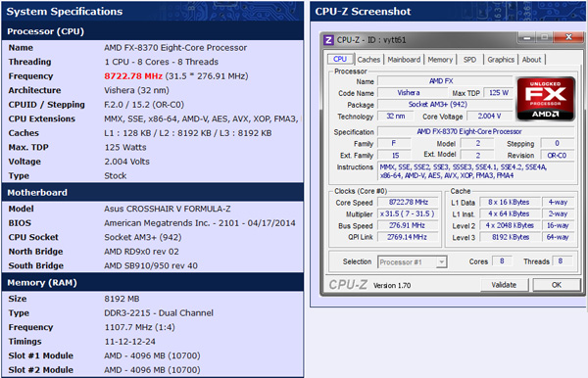The width and height of the screenshot is (588, 378).
Task: Click the Timings value 11-12-12-24
Action: (129, 342)
